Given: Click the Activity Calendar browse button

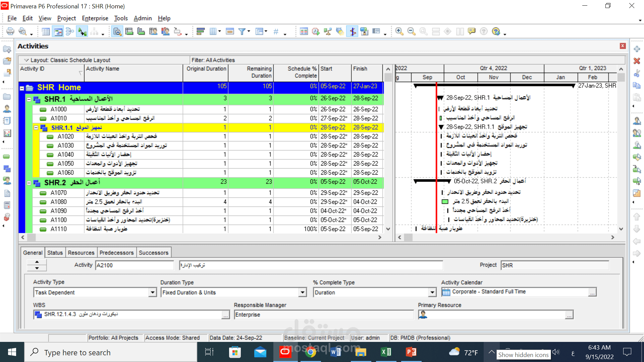Looking at the screenshot, I should point(593,292).
